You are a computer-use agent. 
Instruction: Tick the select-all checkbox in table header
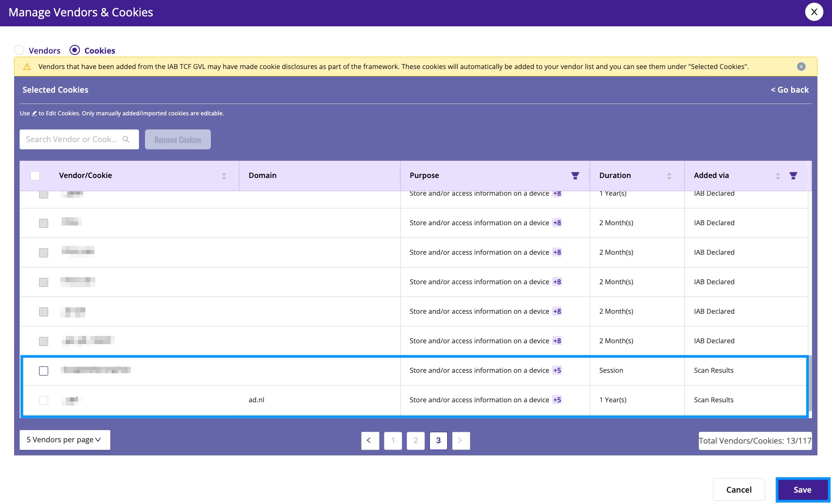(x=35, y=176)
